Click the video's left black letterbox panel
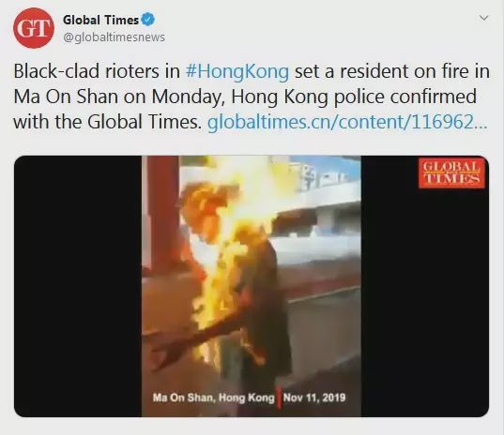Image resolution: width=504 pixels, height=435 pixels. 78,286
